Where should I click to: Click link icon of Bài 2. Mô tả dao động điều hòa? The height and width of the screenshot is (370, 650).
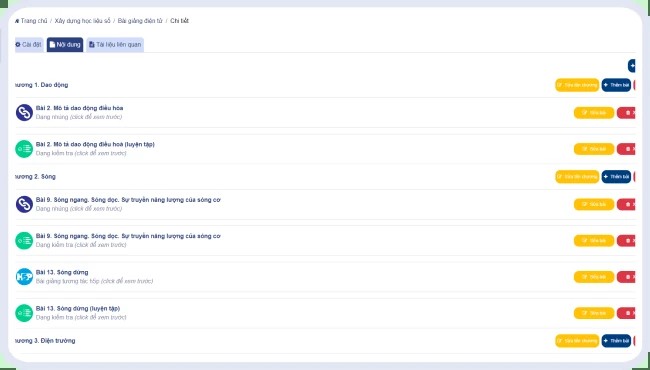(x=24, y=112)
